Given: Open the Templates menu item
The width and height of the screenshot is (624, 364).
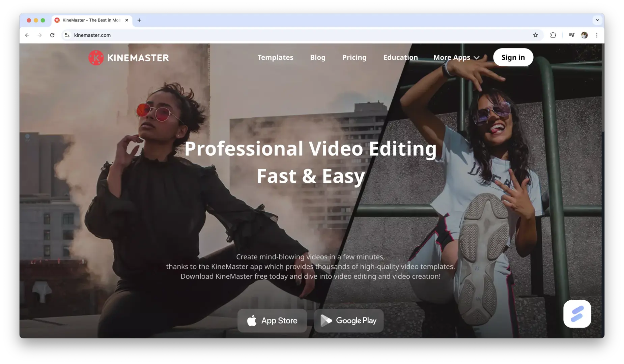Looking at the screenshot, I should click(x=275, y=57).
